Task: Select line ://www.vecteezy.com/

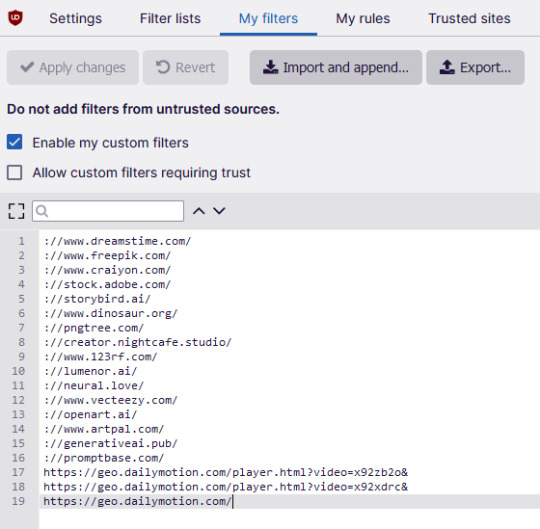Action: [x=111, y=400]
